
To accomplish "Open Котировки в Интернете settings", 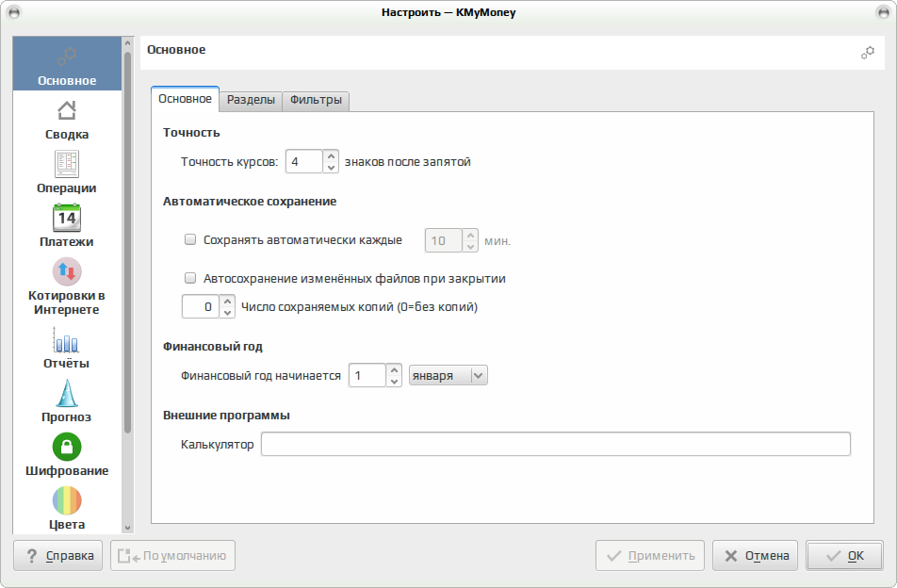I will (67, 287).
